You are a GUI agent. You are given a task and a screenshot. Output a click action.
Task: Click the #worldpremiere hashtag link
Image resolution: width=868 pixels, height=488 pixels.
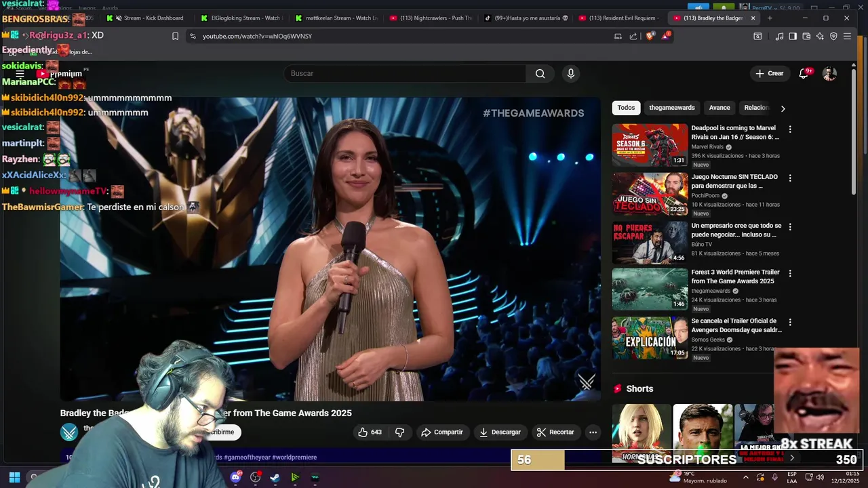point(294,457)
